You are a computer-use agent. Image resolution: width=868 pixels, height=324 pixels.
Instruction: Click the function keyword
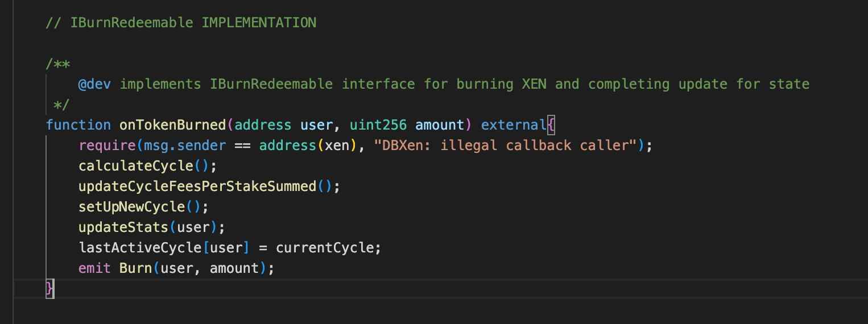click(x=78, y=125)
